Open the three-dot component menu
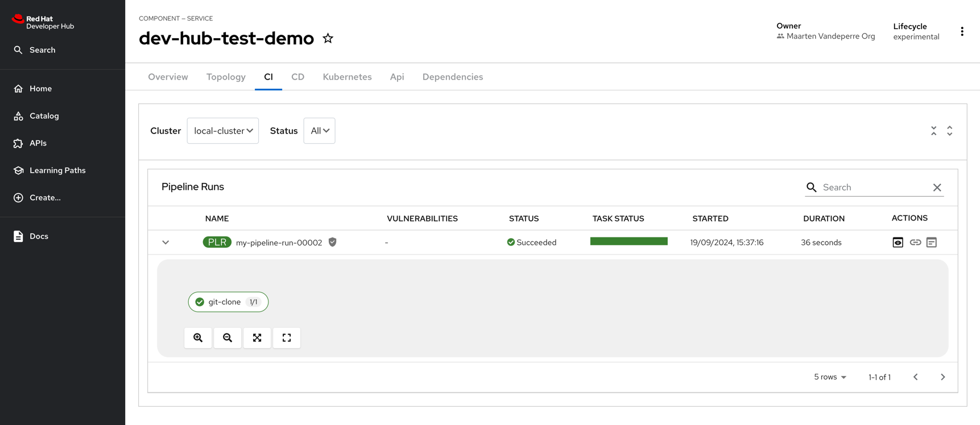Viewport: 980px width, 425px height. point(962,32)
